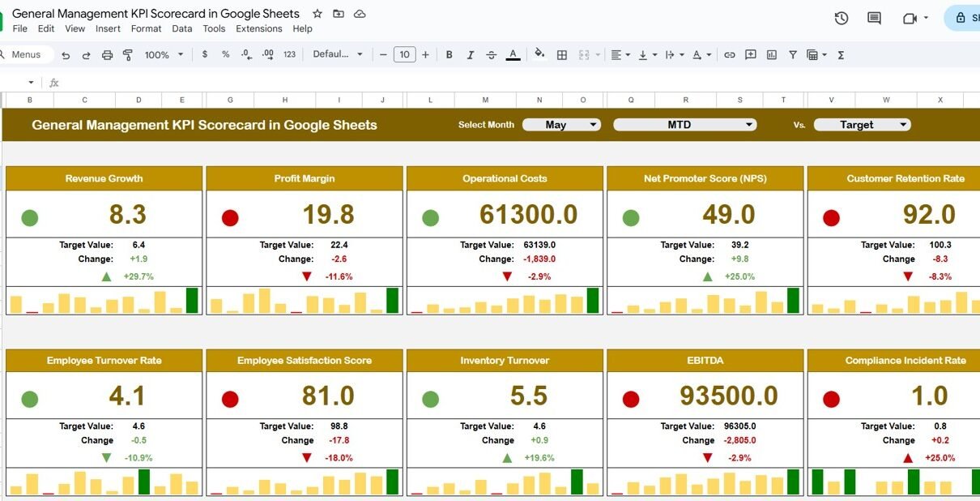Screen dimensions: 980x501
Task: Click the create filter icon
Action: [x=793, y=55]
